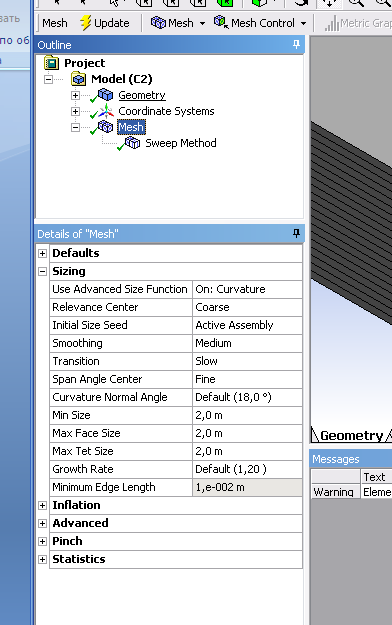
Task: Change Transition value Slow
Action: click(247, 361)
